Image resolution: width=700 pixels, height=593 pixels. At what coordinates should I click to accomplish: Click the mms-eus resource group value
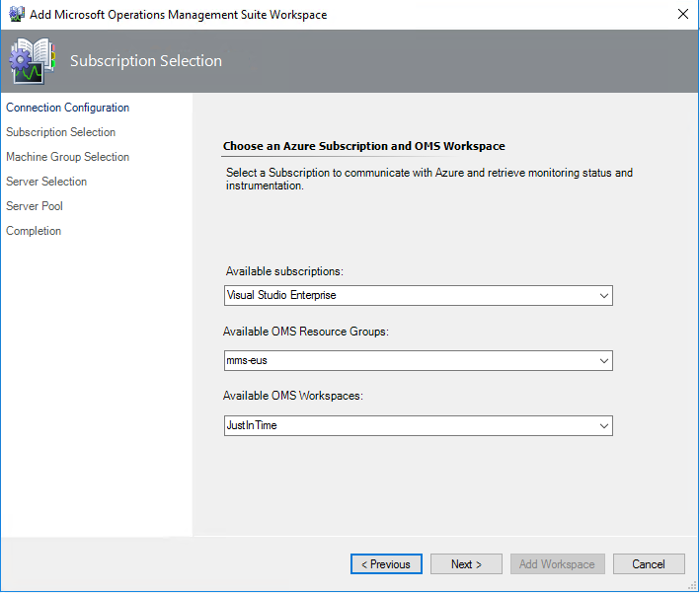pos(247,361)
